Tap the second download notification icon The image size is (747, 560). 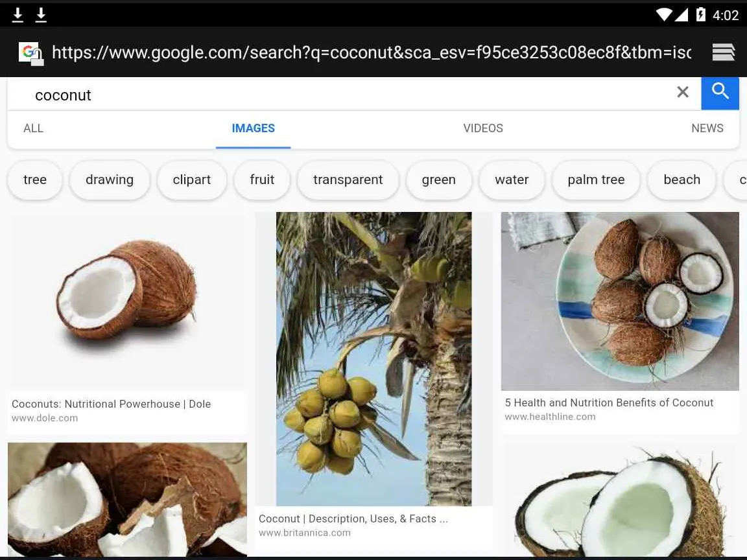point(41,15)
